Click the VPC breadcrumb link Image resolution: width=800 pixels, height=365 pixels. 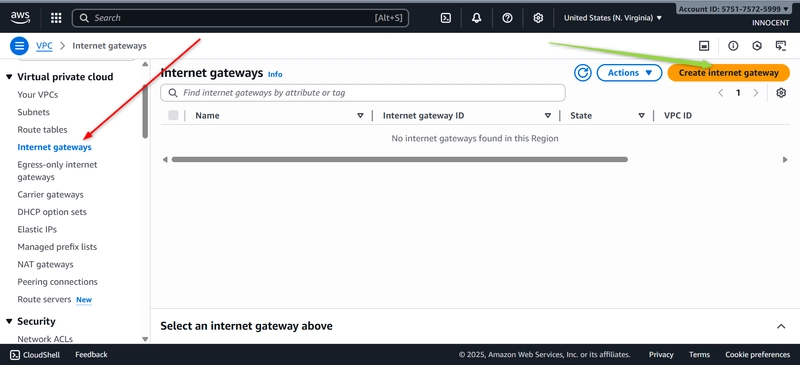pyautogui.click(x=44, y=46)
